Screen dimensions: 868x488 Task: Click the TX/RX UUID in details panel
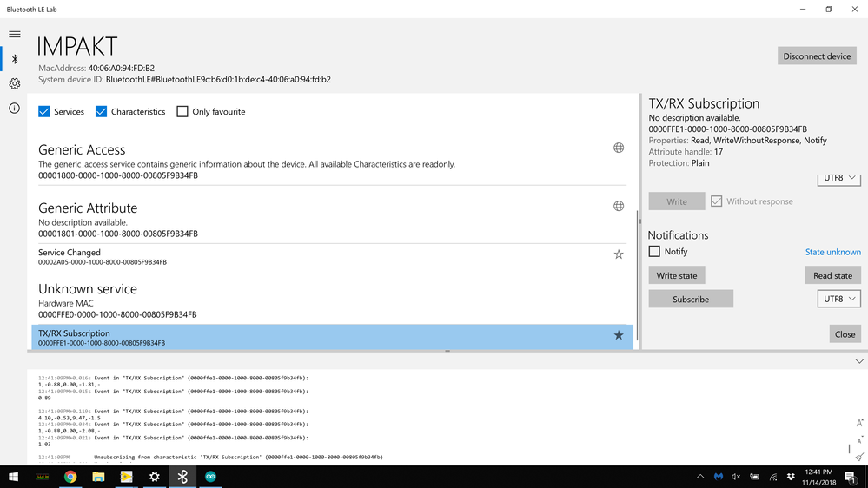(727, 129)
